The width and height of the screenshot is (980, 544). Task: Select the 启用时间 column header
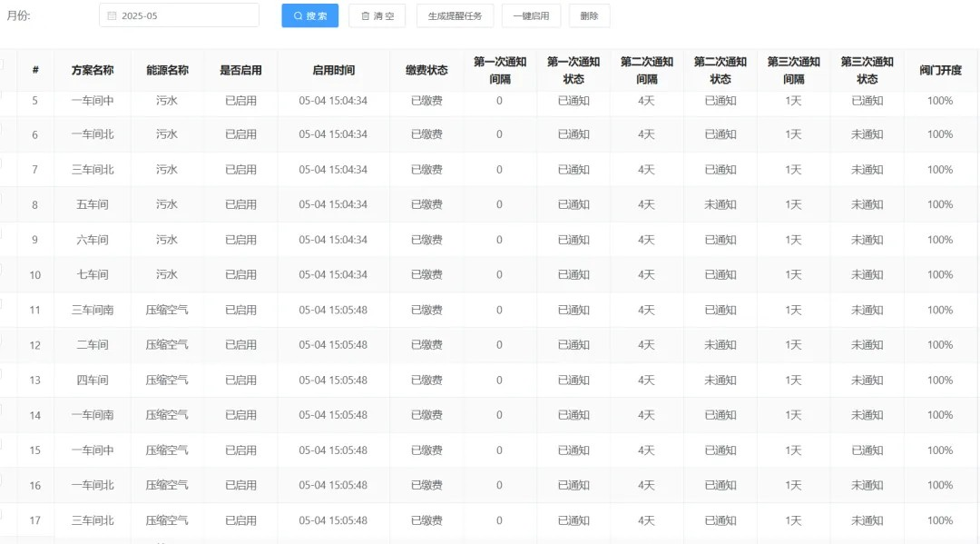[333, 70]
